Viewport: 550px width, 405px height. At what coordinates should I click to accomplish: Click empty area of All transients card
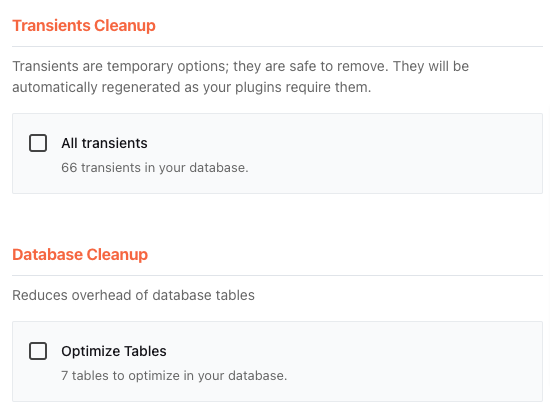pyautogui.click(x=386, y=154)
